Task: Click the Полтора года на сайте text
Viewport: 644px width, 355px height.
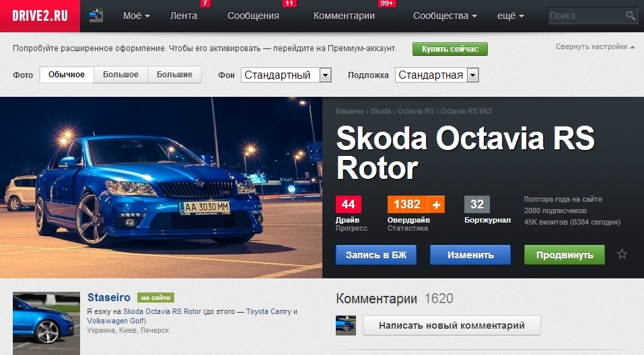Action: click(x=563, y=199)
